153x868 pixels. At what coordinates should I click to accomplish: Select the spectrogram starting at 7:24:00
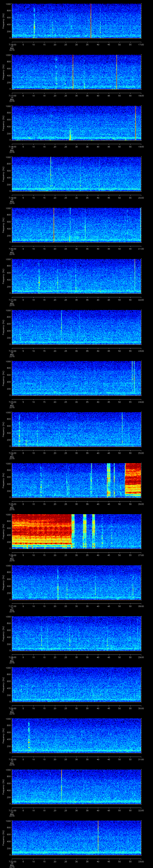click(76, 429)
